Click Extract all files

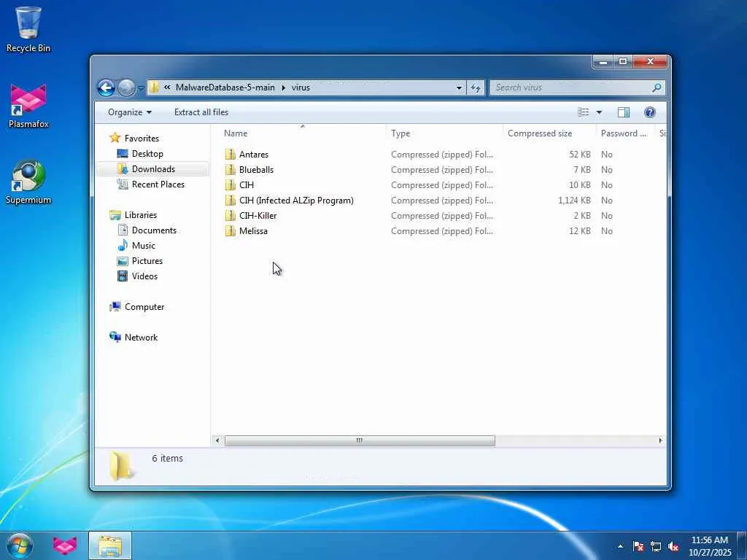(201, 112)
